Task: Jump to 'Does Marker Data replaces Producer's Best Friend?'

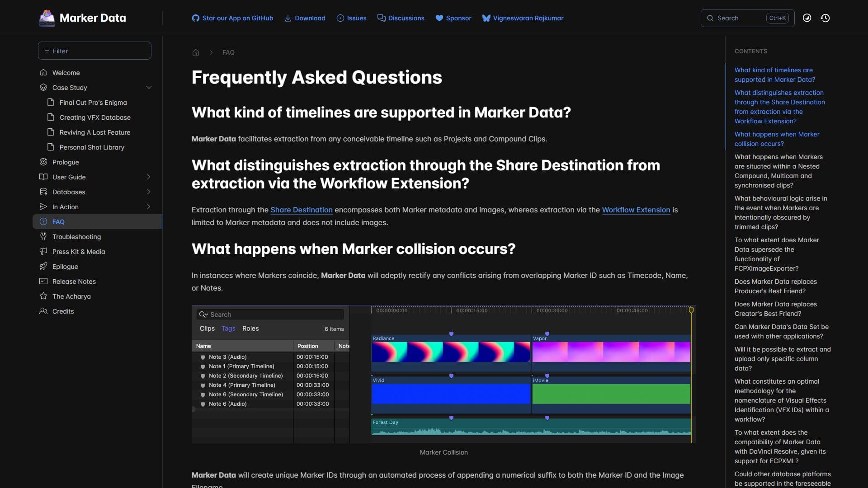Action: click(x=775, y=286)
